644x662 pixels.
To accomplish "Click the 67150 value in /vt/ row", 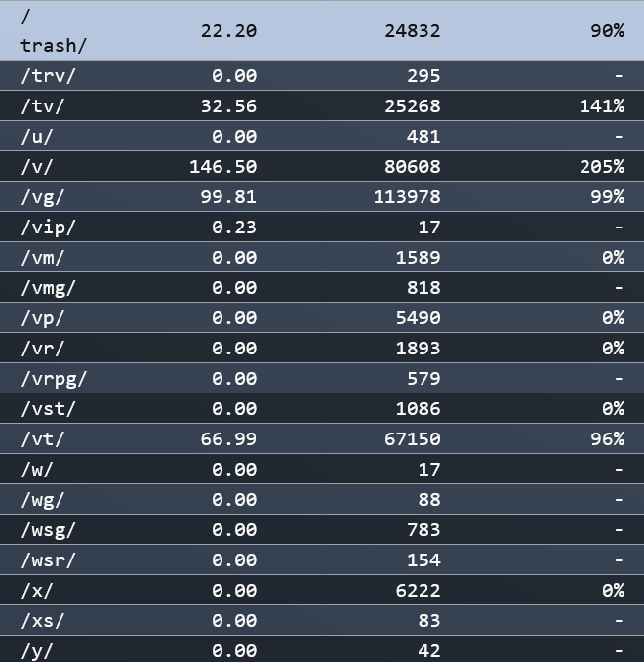I will point(413,438).
